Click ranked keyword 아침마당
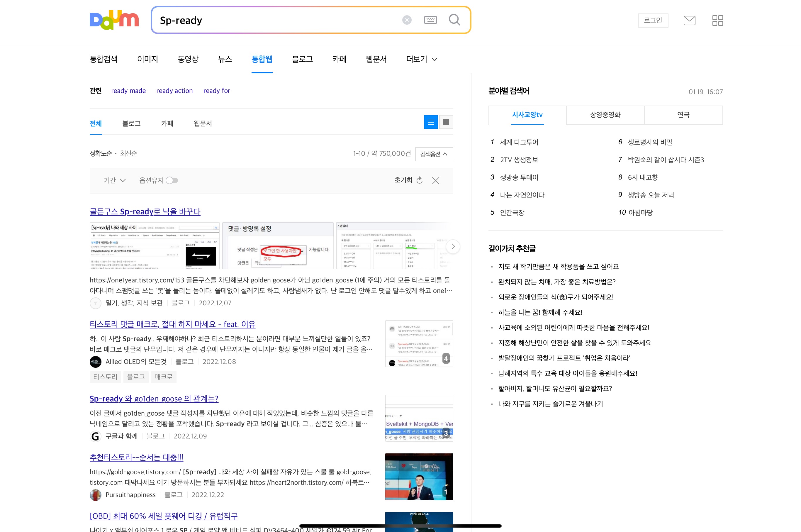 641,212
